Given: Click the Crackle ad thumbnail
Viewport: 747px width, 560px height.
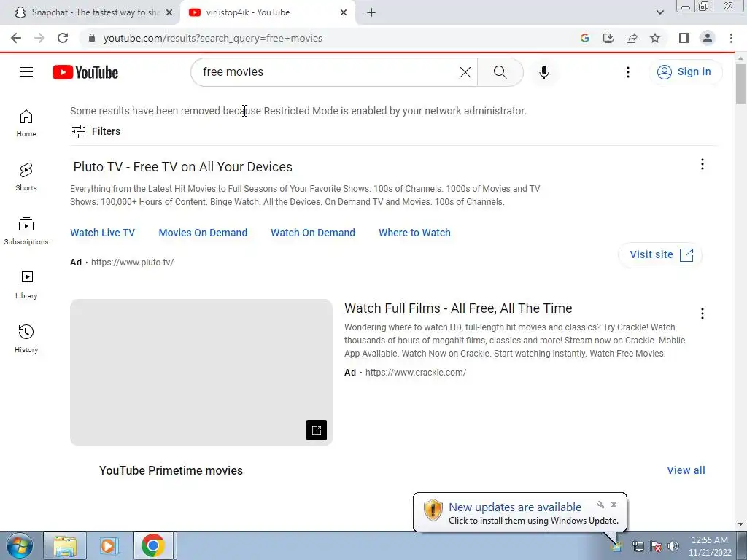Looking at the screenshot, I should click(201, 373).
